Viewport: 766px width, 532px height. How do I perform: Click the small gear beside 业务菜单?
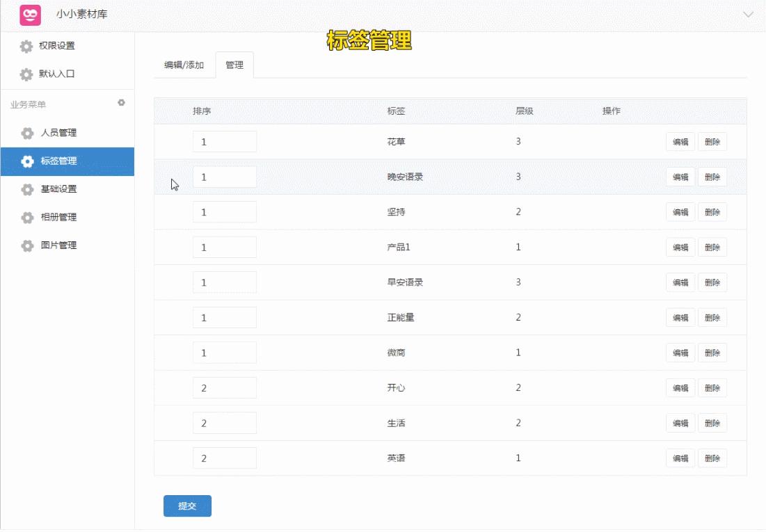(120, 102)
